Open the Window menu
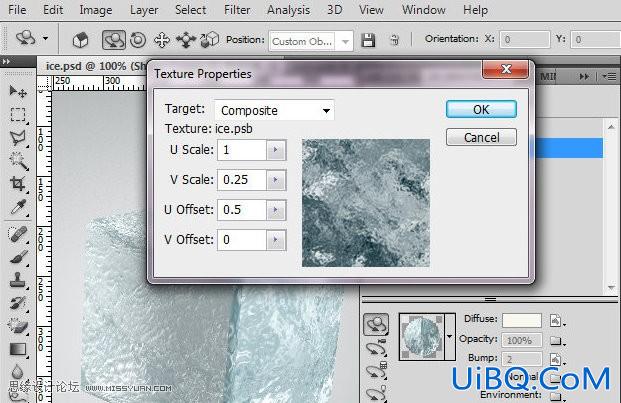The height and width of the screenshot is (403, 621). pos(423,10)
